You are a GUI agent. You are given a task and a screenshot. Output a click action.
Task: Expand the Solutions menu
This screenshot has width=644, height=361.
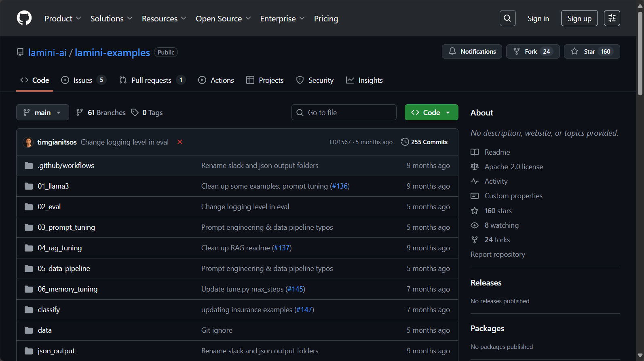(111, 19)
